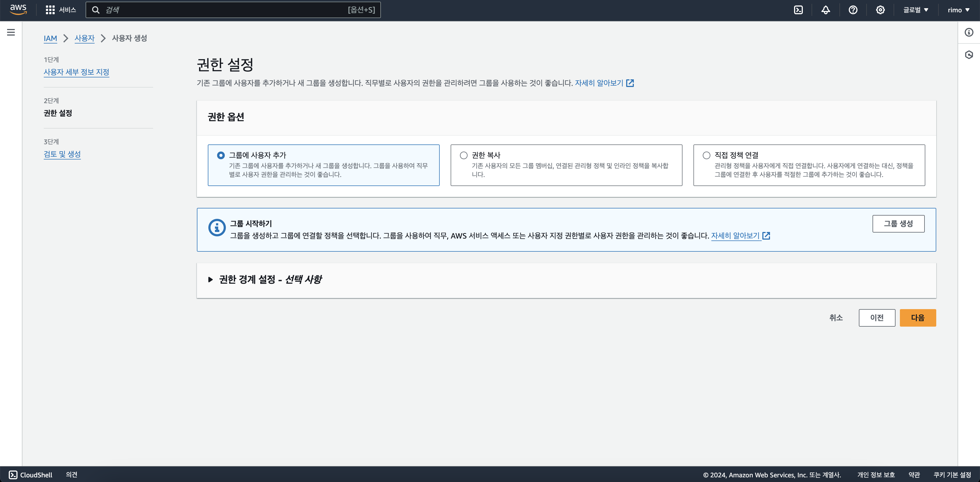The image size is (980, 482).
Task: Open CloudShell icon in top bar
Action: tap(798, 10)
